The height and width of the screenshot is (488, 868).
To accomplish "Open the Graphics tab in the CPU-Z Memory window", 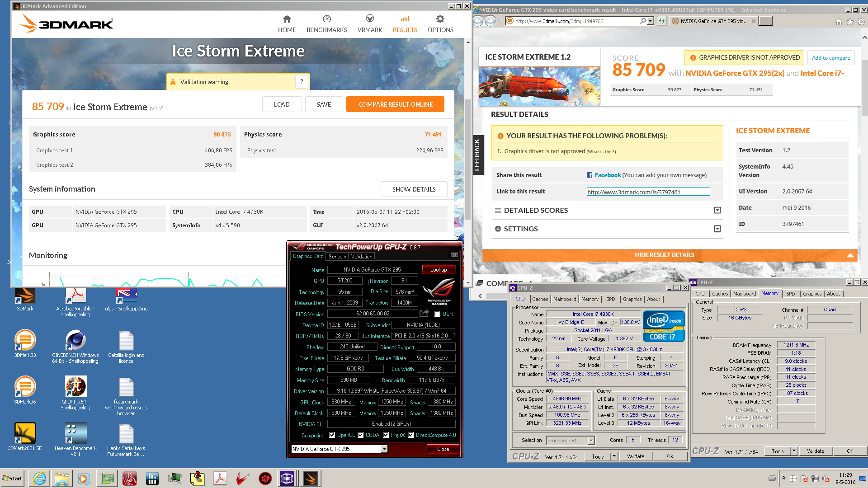I will 812,294.
